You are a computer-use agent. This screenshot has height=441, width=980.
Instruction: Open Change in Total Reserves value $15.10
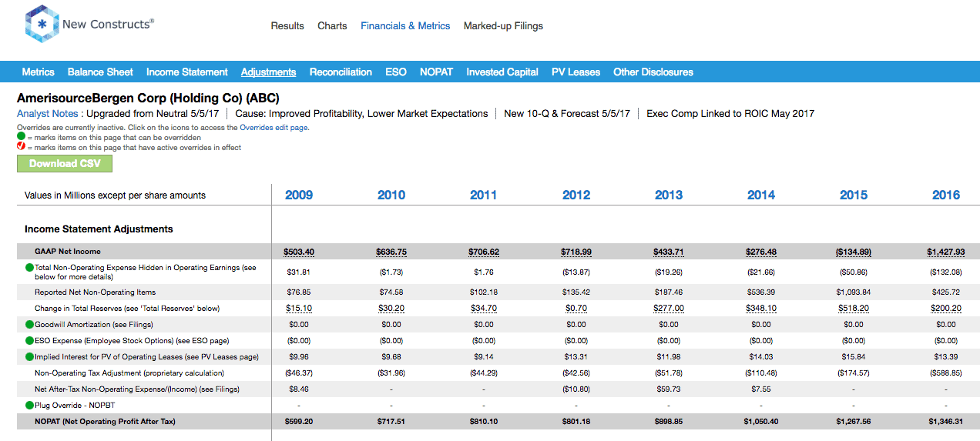pos(299,309)
